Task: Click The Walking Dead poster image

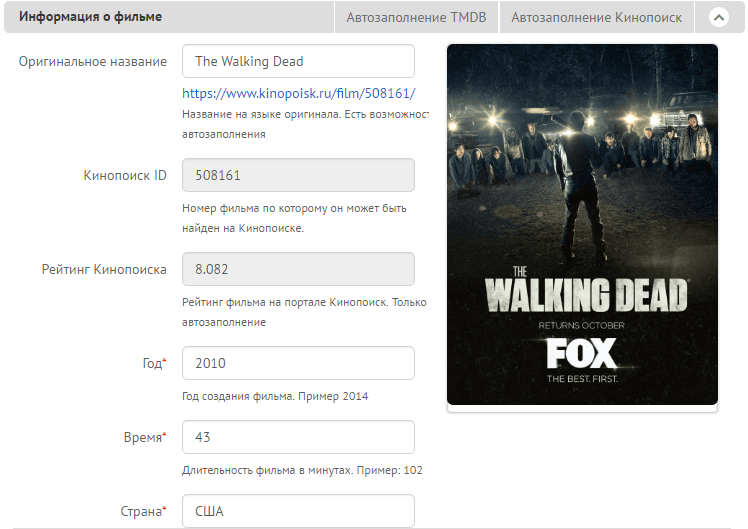Action: pyautogui.click(x=582, y=225)
